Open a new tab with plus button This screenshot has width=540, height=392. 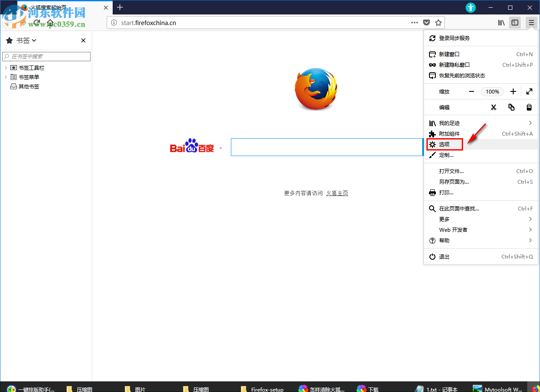point(120,7)
